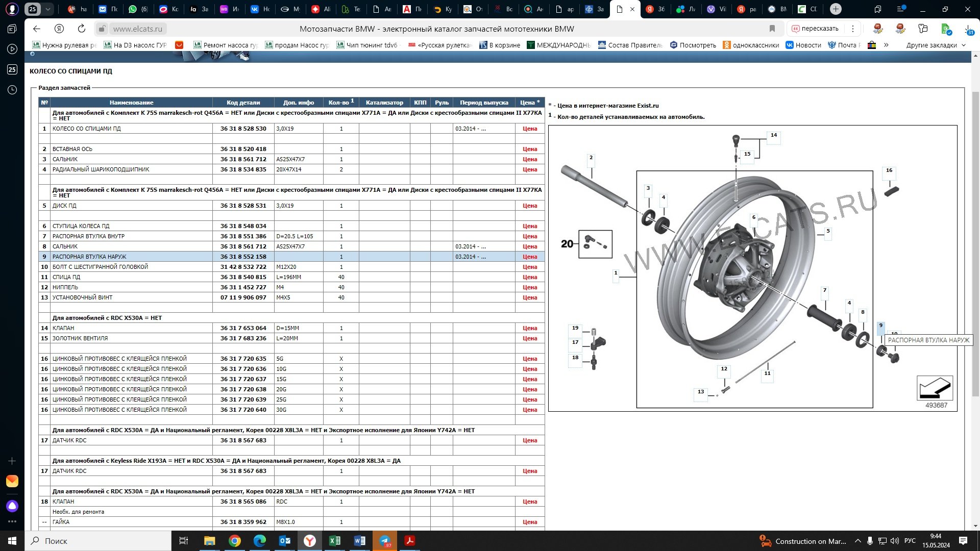Launch Excel from the taskbar
This screenshot has width=980, height=551.
[335, 541]
